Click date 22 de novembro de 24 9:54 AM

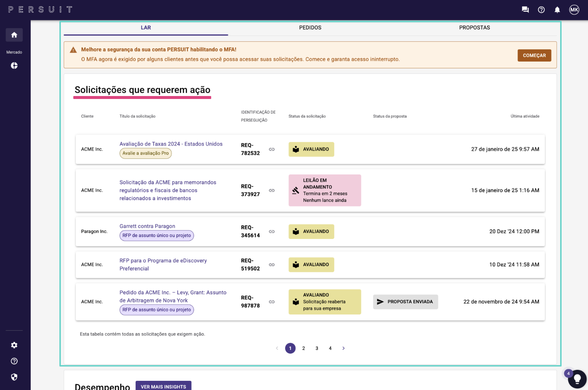501,302
